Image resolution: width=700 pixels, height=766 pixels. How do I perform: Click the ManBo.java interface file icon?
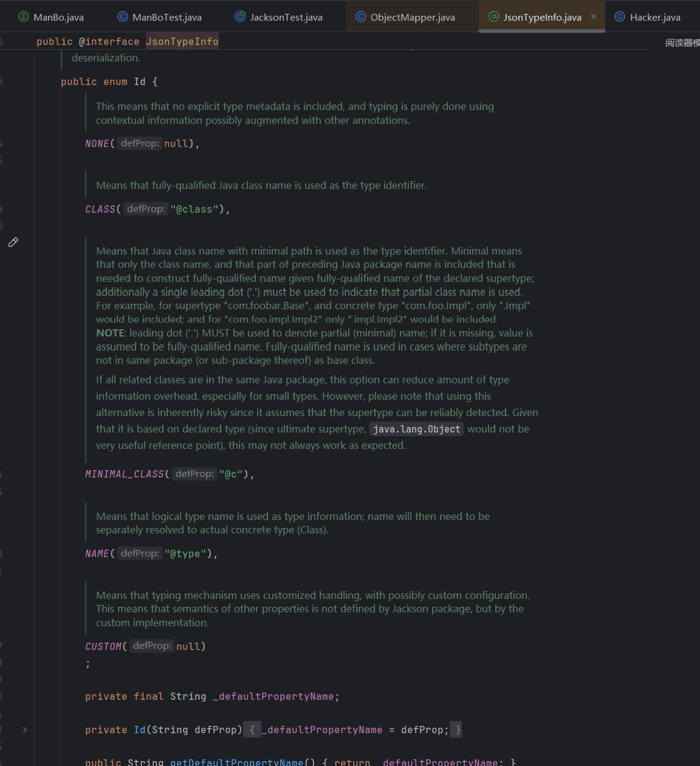24,17
